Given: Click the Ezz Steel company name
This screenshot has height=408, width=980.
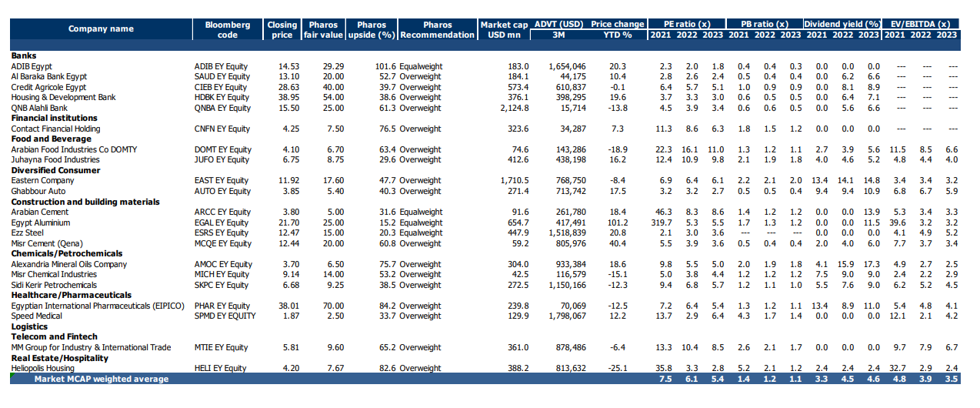Looking at the screenshot, I should coord(29,233).
